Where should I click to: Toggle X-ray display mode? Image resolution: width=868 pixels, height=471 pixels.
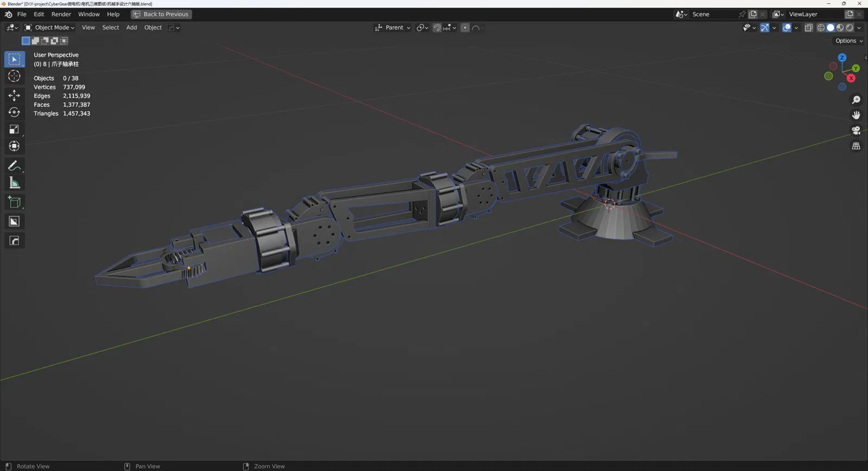(x=808, y=28)
